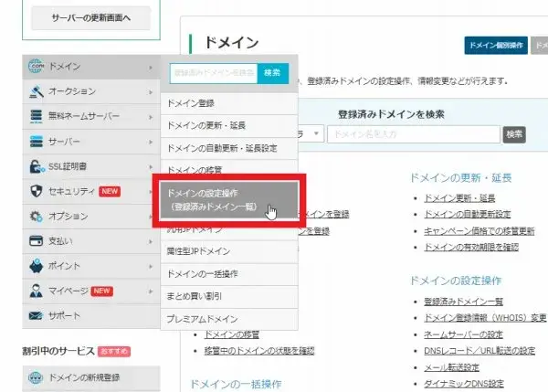548x392 pixels.
Task: Click the セキュリティ sidebar label
Action: click(x=71, y=191)
